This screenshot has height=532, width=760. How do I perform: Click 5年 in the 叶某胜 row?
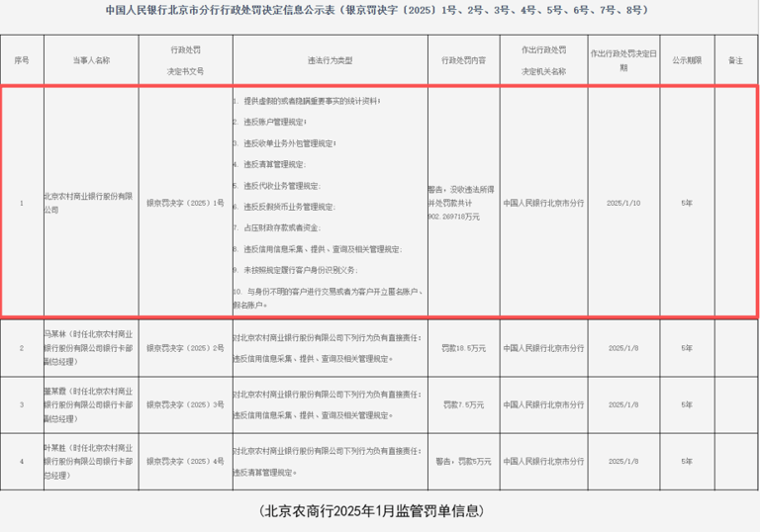point(687,461)
